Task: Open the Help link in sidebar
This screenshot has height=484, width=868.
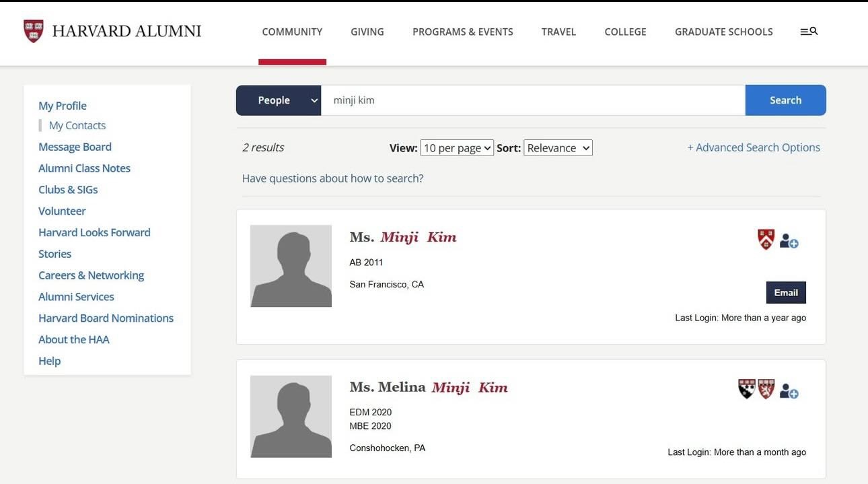Action: point(49,361)
